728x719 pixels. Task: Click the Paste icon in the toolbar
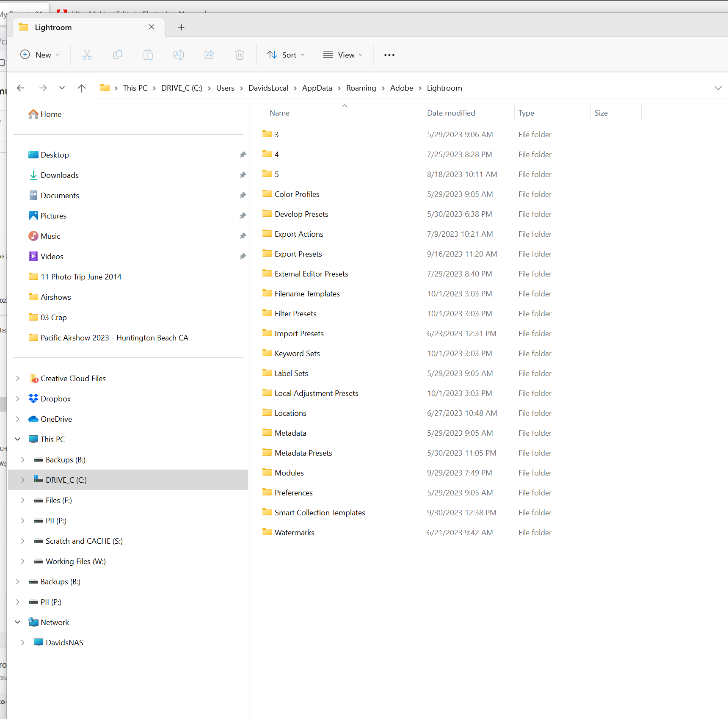148,55
